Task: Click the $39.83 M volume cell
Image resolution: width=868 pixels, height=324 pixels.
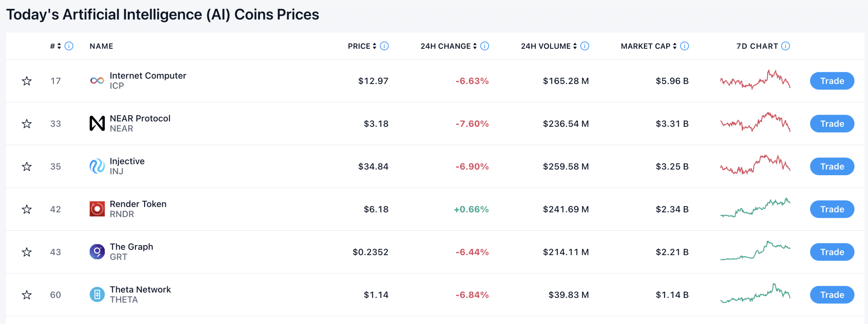Action: pos(569,295)
